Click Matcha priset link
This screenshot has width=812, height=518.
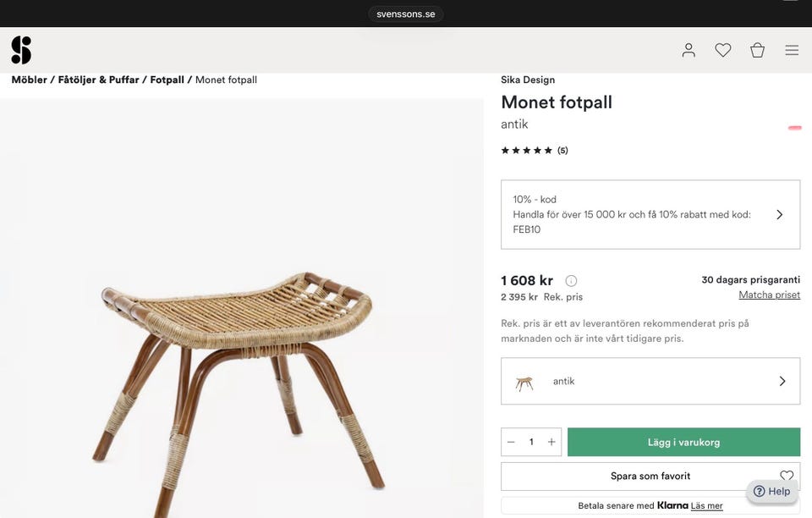pos(769,295)
